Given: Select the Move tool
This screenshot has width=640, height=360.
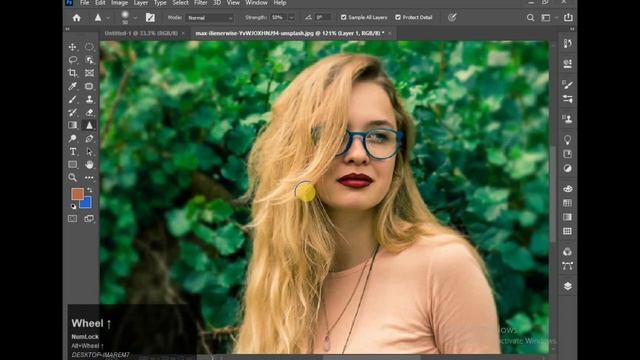Looking at the screenshot, I should coord(73,47).
